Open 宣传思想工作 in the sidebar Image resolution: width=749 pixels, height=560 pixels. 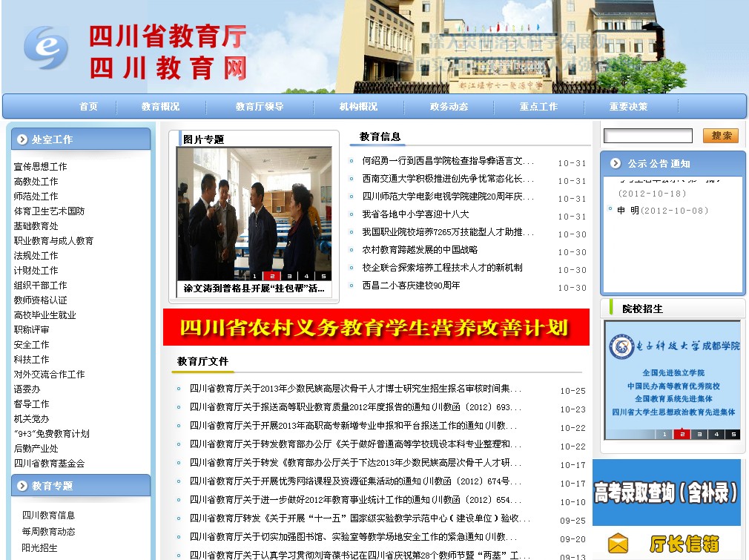tap(41, 167)
